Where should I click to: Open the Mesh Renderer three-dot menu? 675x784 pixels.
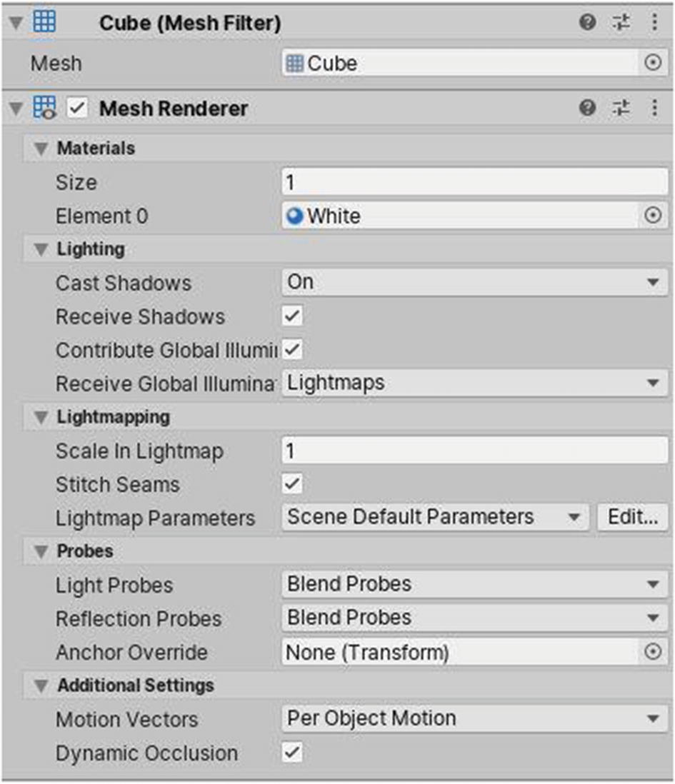(x=655, y=107)
